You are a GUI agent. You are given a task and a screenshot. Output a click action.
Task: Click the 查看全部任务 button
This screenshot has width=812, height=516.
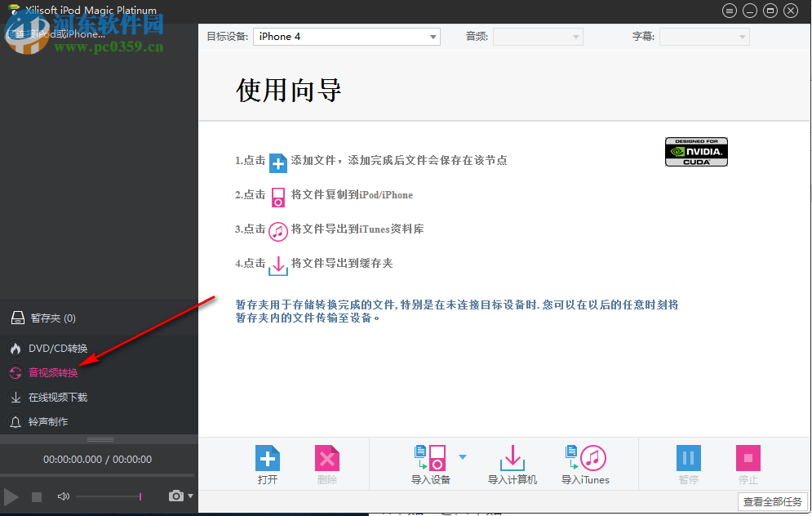coord(772,503)
